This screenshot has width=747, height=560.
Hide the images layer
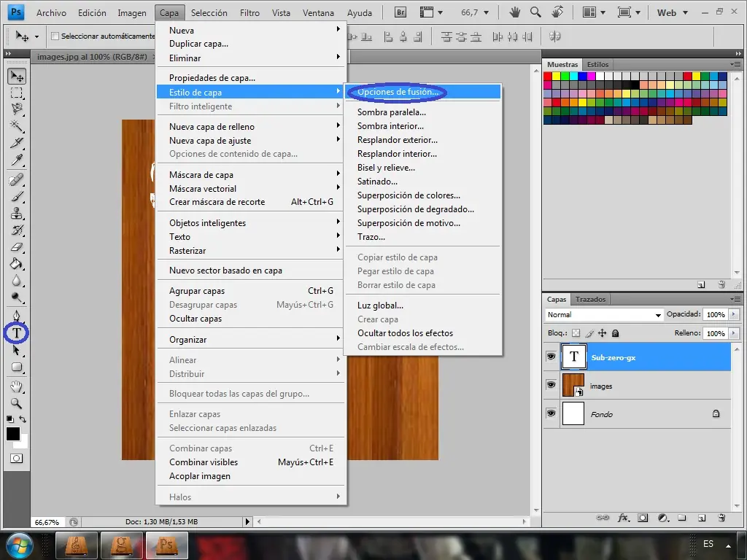(551, 385)
